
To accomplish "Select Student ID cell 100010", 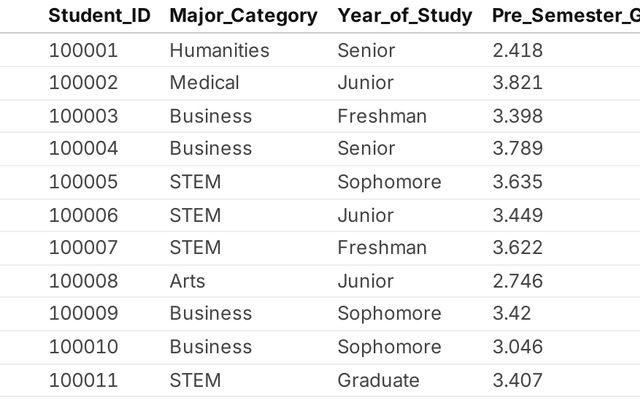I will (x=83, y=347).
